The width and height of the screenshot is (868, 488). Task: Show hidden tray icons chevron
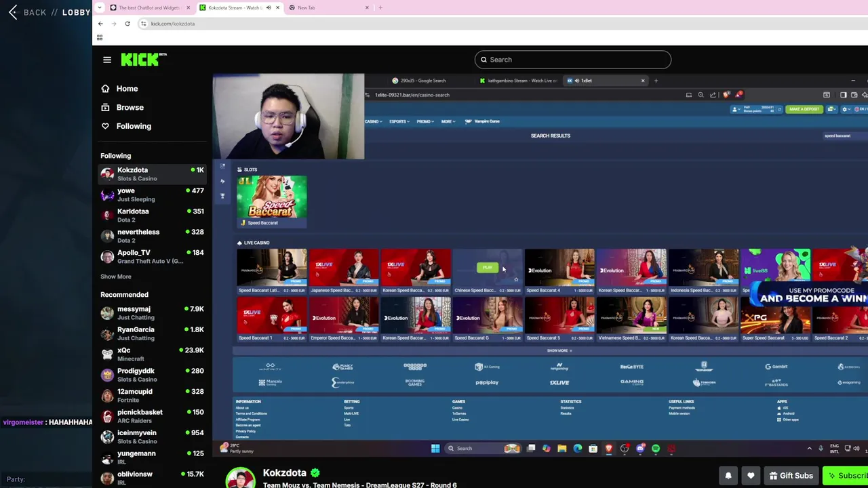(809, 448)
